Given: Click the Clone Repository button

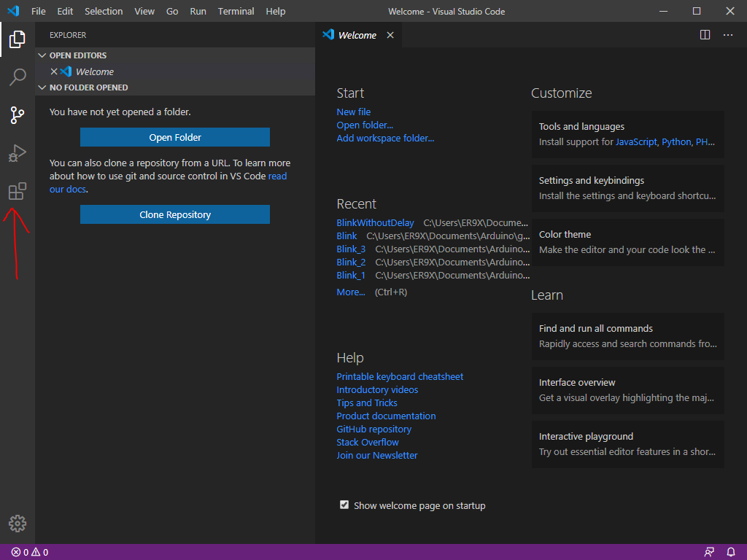Looking at the screenshot, I should (x=175, y=214).
